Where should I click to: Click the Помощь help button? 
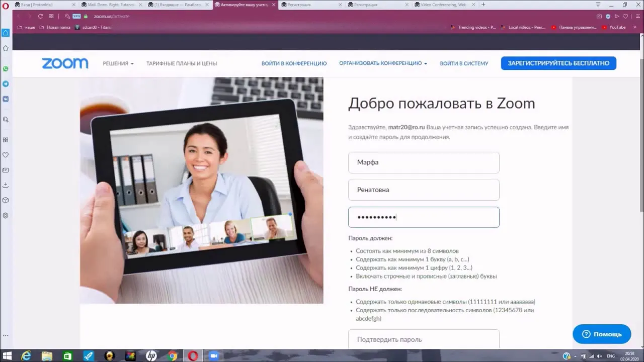click(x=602, y=334)
